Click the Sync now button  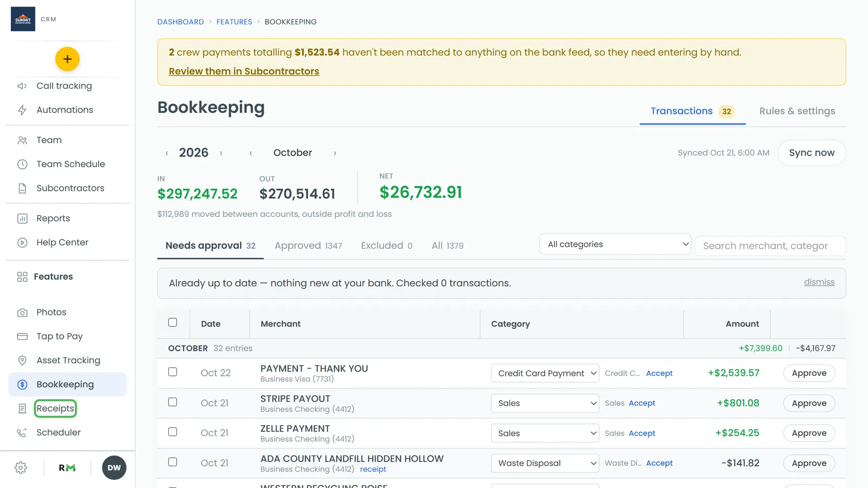[x=812, y=153]
